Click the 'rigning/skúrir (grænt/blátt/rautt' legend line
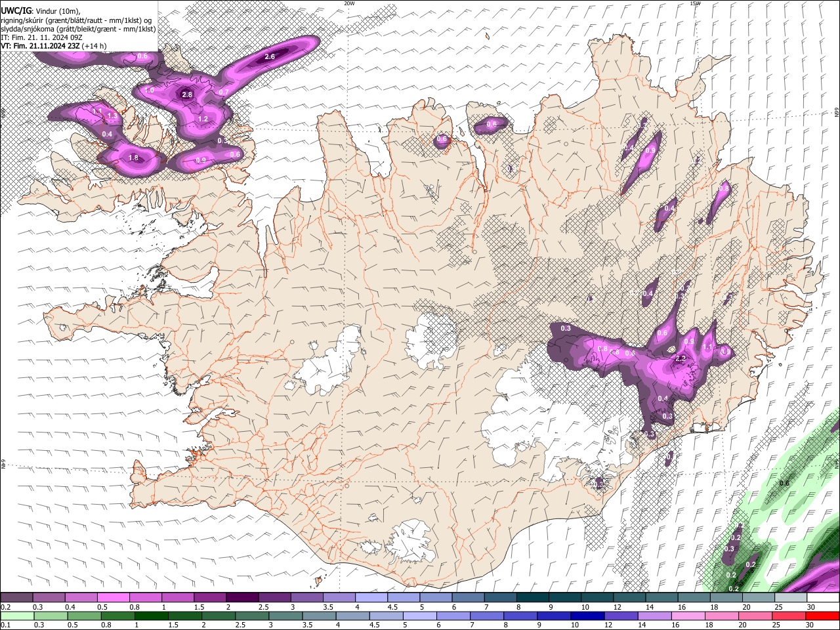Image resolution: width=840 pixels, height=630 pixels. tap(77, 20)
